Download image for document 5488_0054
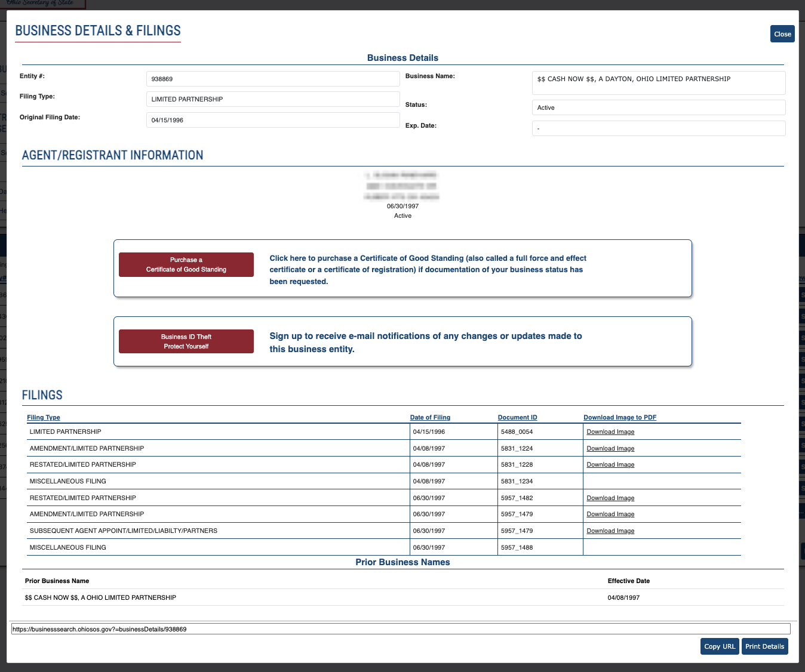 pyautogui.click(x=610, y=431)
